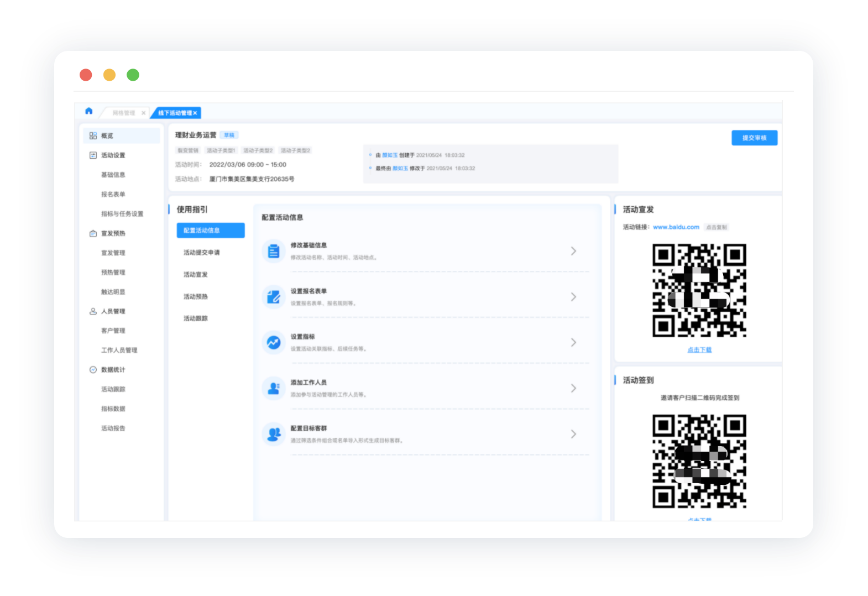Open the 设置指标 title text
The width and height of the screenshot is (868, 596).
click(x=302, y=337)
